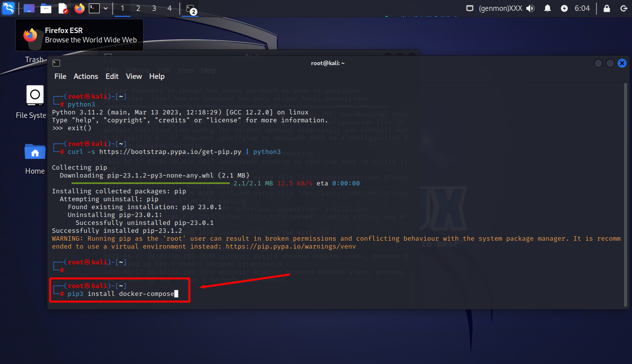Click 'Python 3.11.2' version line
This screenshot has width=632, height=364.
pyautogui.click(x=180, y=112)
